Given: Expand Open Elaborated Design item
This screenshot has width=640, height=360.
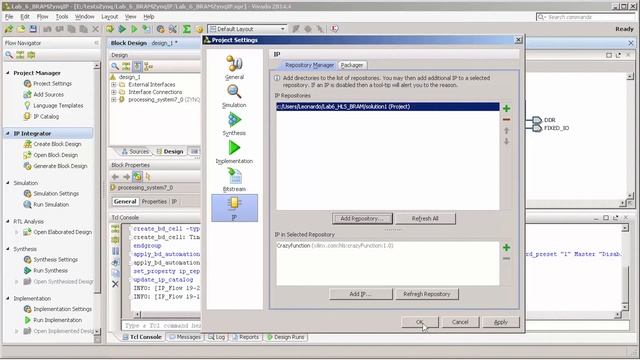Looking at the screenshot, I should coord(17,232).
